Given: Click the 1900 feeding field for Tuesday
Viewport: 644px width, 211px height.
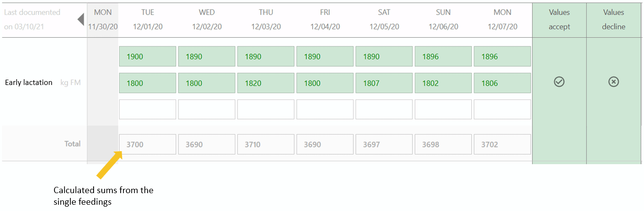Looking at the screenshot, I should 148,56.
